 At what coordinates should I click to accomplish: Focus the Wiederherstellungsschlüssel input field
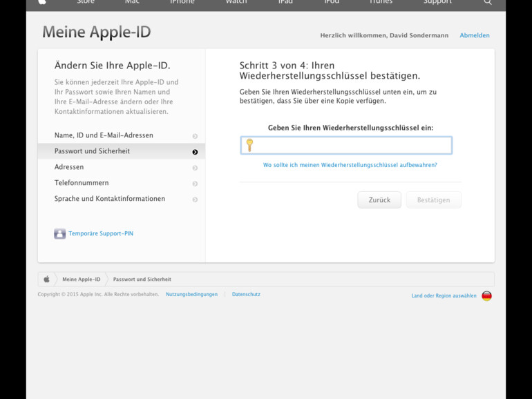(352, 145)
